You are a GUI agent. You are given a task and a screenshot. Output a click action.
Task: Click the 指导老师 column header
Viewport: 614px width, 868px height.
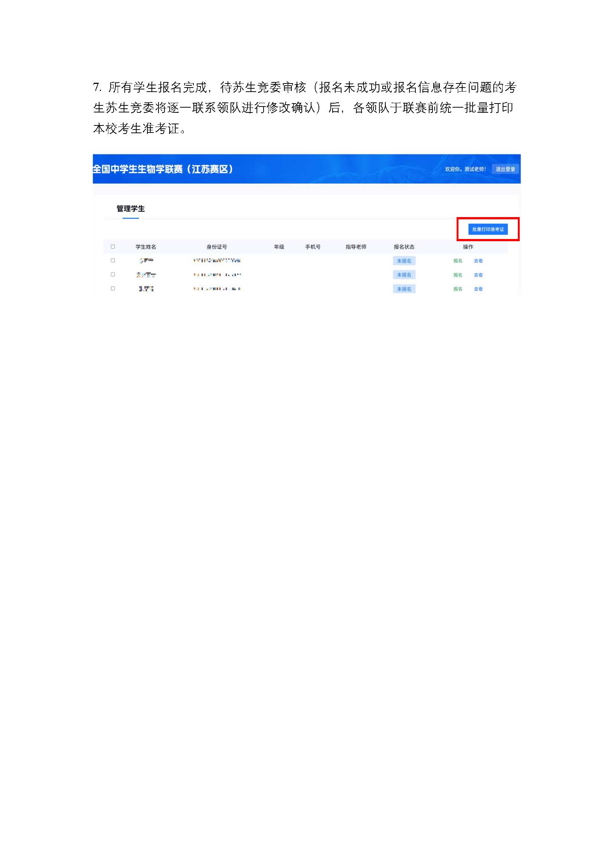click(356, 247)
